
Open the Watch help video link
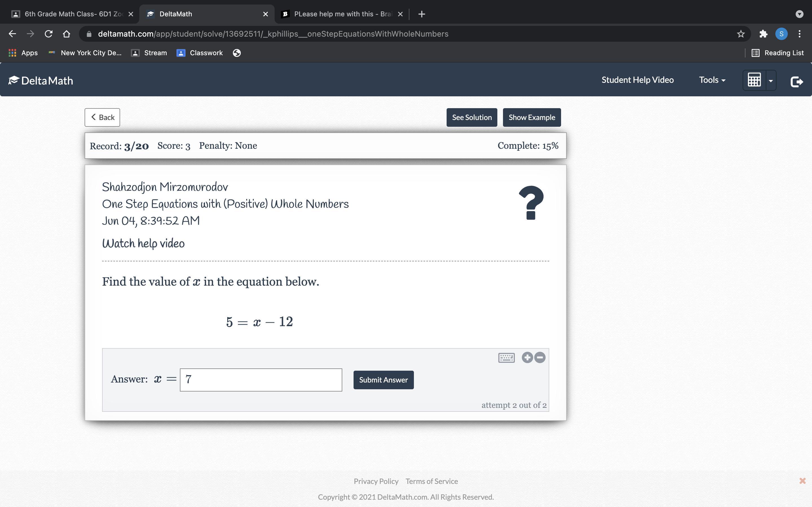143,244
